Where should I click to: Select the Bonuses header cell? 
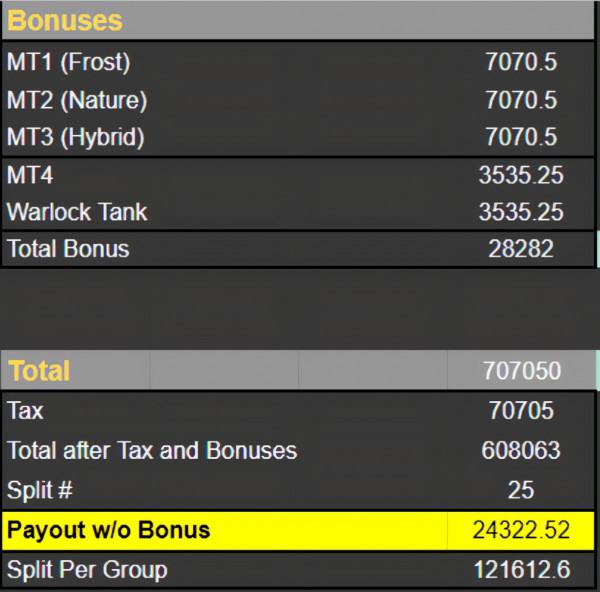tap(65, 20)
